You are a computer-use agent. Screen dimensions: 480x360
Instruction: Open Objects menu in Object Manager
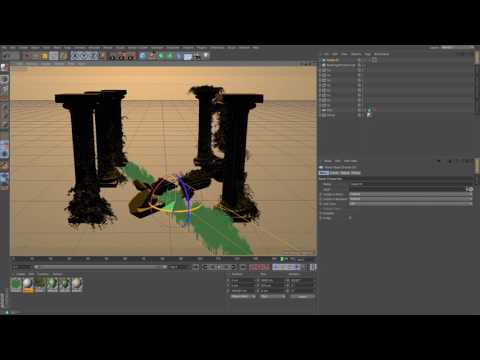click(x=356, y=54)
